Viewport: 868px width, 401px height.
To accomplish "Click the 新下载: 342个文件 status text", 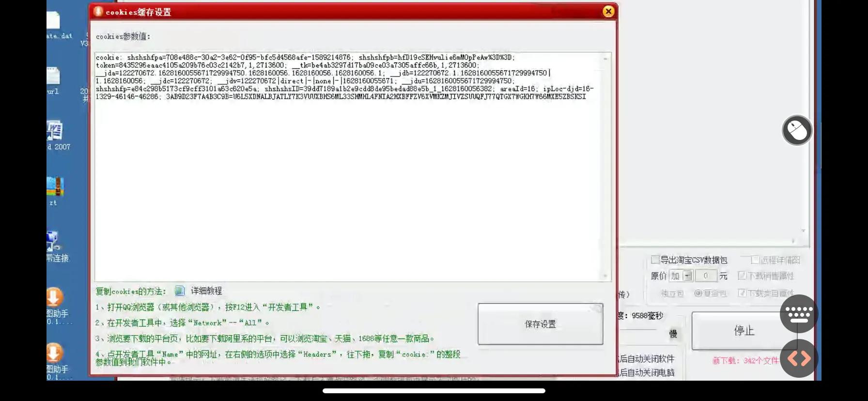I will [745, 360].
